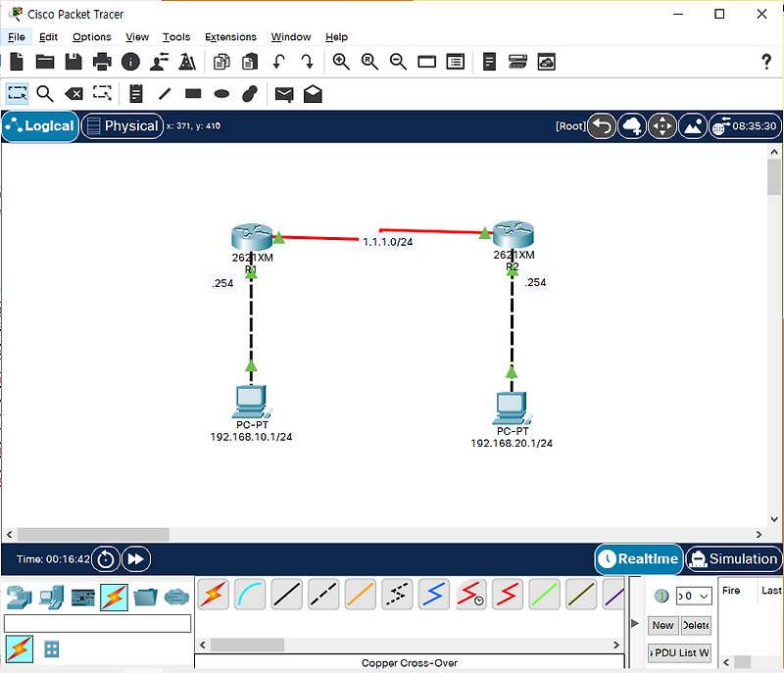Click the Power Cycle Devices button
This screenshot has height=673, width=784.
(x=106, y=558)
